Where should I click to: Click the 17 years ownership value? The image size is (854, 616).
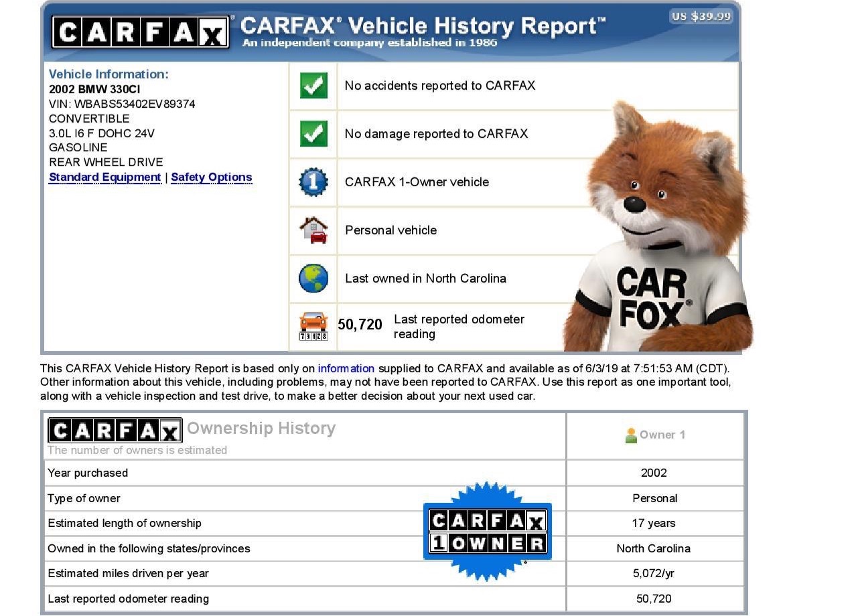coord(654,523)
